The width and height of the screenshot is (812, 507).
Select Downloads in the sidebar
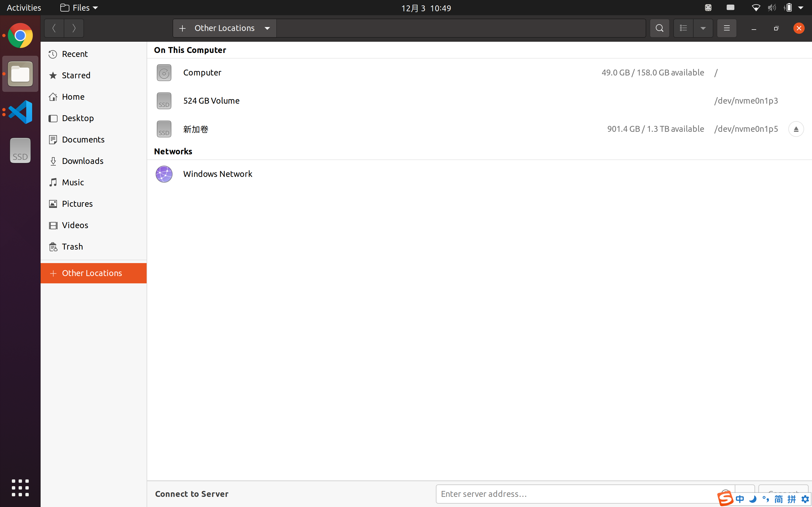click(83, 161)
